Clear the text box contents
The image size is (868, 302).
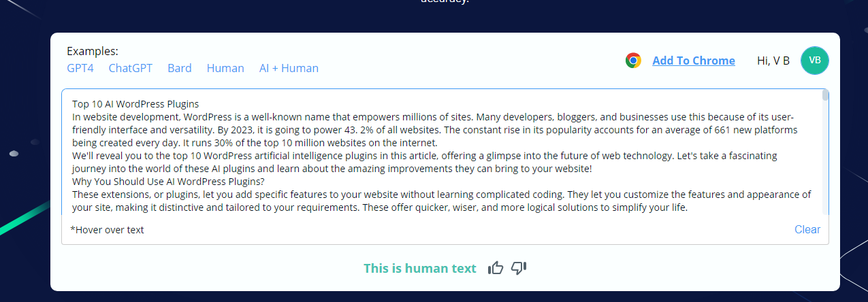coord(807,229)
